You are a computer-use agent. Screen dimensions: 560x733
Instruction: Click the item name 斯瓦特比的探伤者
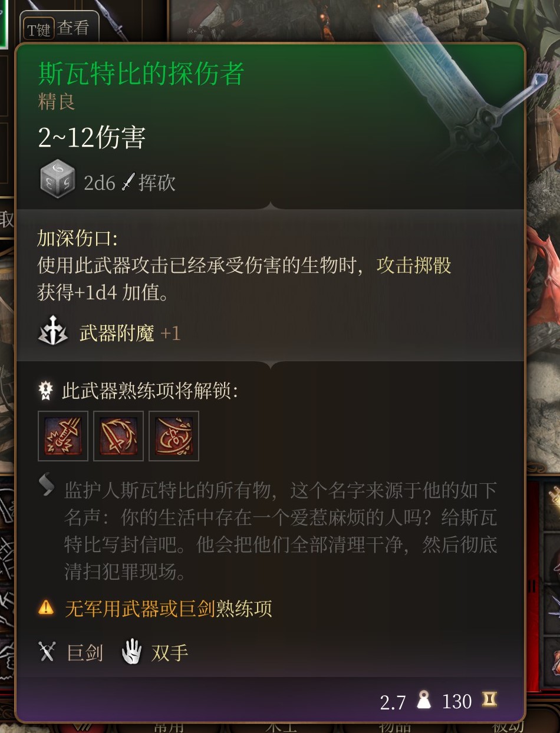pyautogui.click(x=141, y=74)
